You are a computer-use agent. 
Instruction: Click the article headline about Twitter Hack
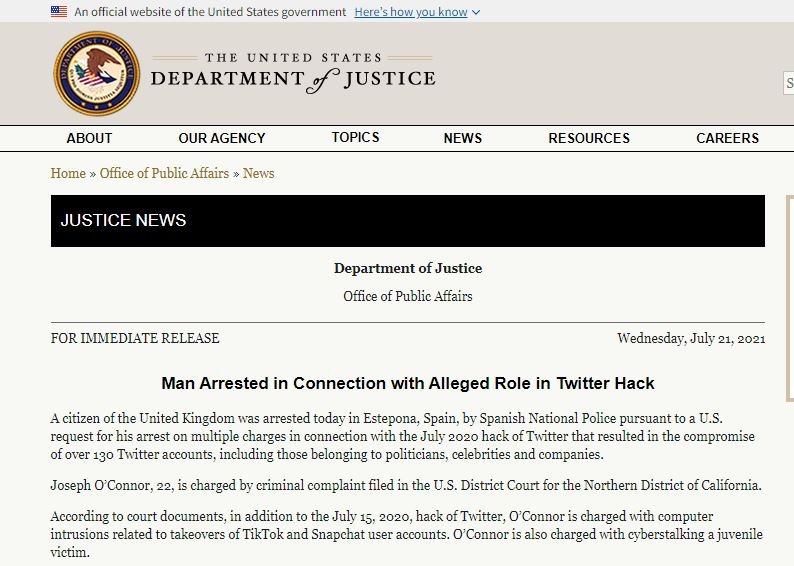click(x=408, y=383)
